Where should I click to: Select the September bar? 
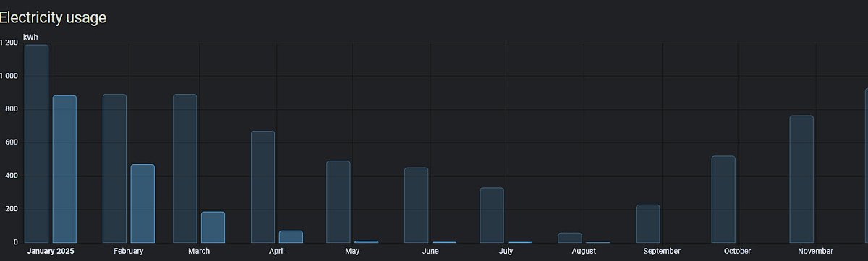point(647,224)
